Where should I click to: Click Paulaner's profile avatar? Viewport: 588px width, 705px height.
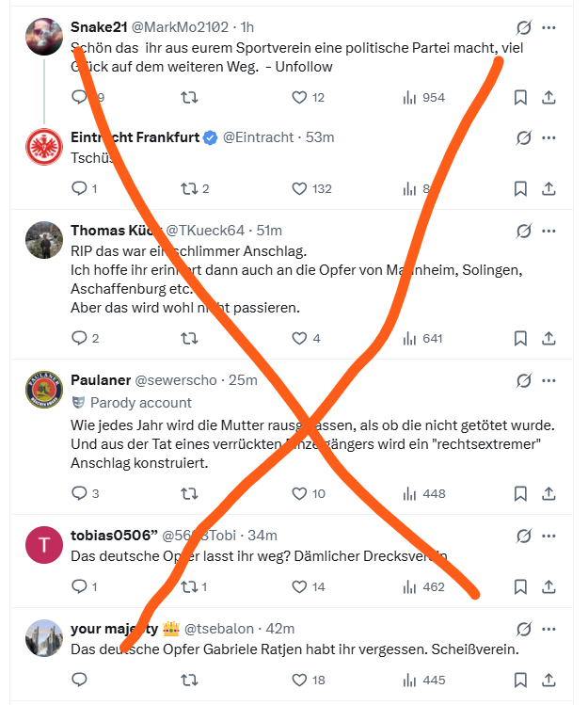pos(44,389)
